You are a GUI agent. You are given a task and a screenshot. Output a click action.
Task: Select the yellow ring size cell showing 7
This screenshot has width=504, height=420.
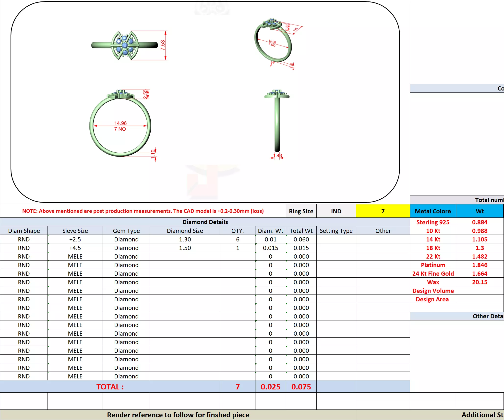[x=383, y=211]
